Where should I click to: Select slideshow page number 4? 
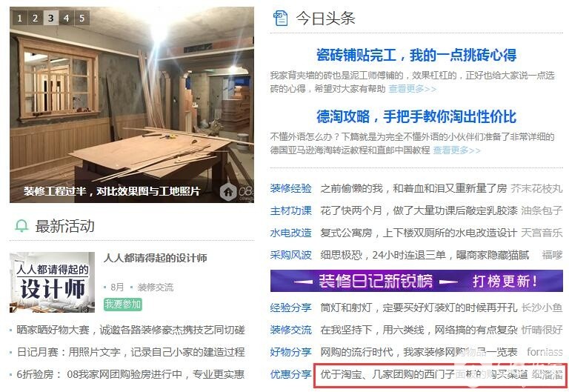tap(67, 18)
